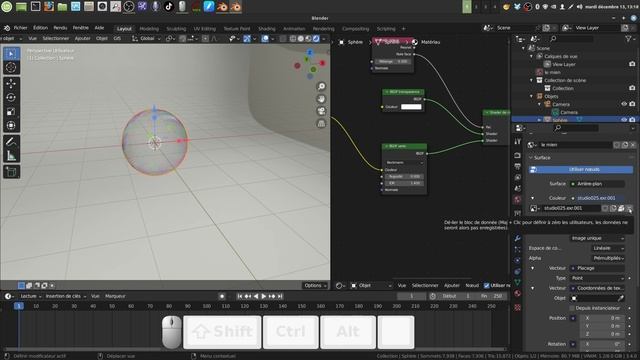640x360 pixels.
Task: Open the Options dropdown in viewport
Action: [315, 286]
